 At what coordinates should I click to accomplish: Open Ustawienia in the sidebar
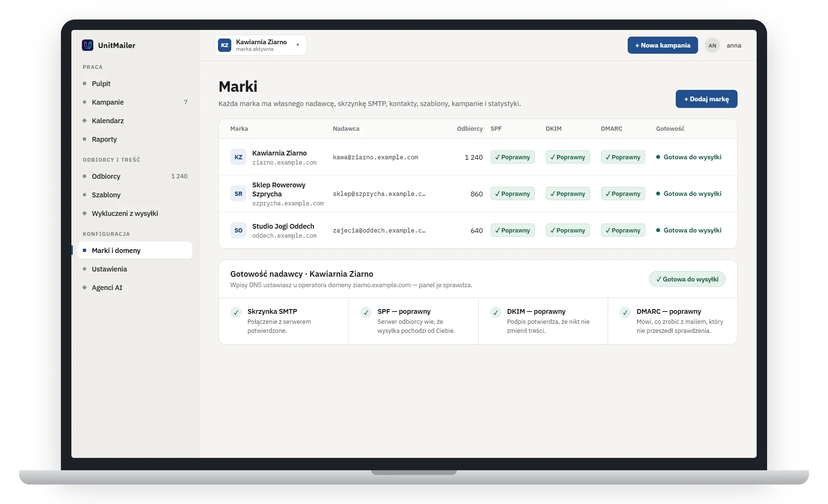135,269
